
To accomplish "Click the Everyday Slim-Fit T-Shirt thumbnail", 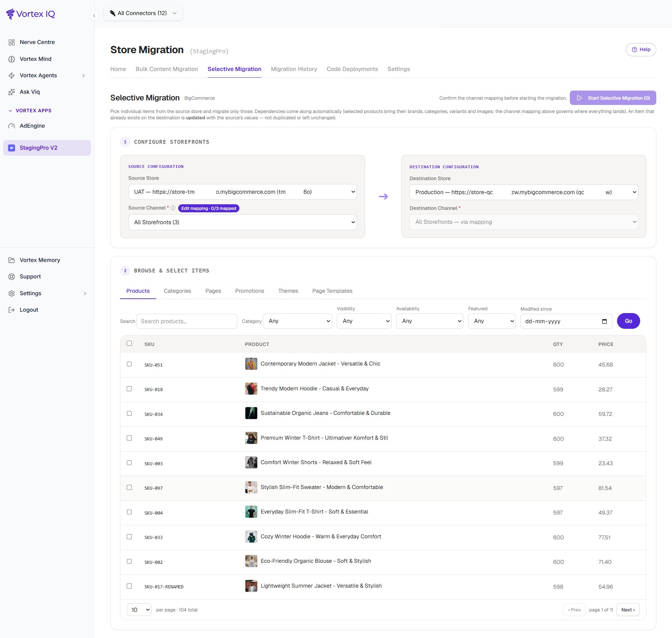I will (251, 512).
